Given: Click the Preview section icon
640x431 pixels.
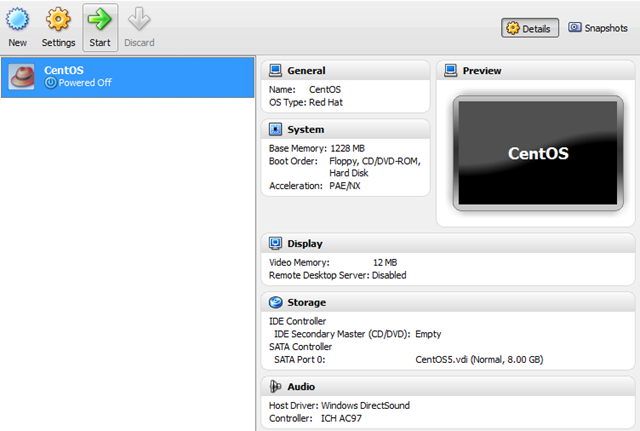Looking at the screenshot, I should click(x=450, y=71).
